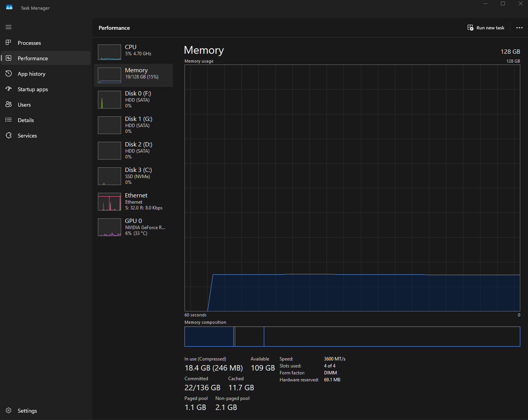Select Disk 2 (D:) HDD entry
The width and height of the screenshot is (528, 420).
(x=133, y=150)
